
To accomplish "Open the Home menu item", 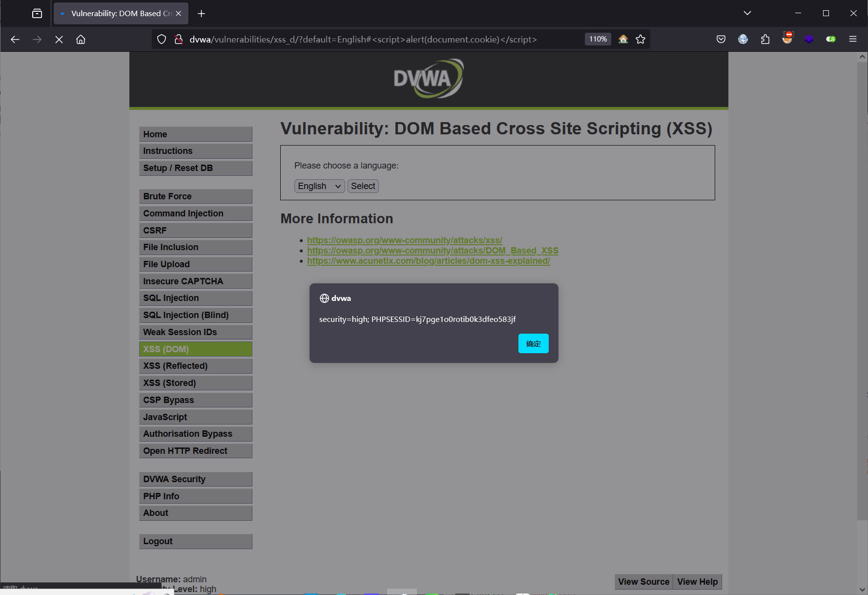I will click(x=195, y=134).
